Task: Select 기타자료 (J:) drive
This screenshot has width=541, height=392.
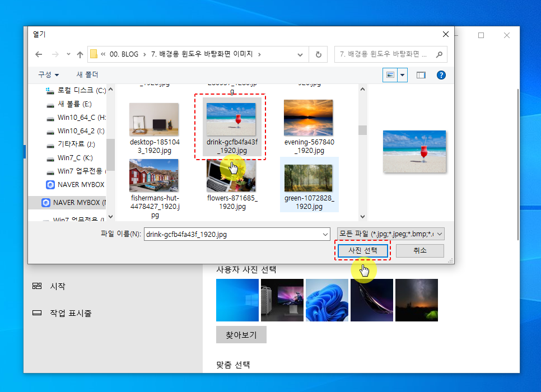Action: (x=71, y=144)
